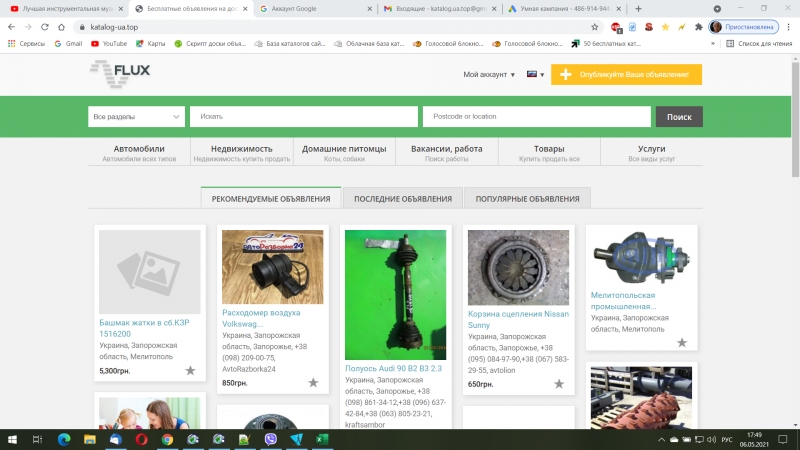Click the FLUX site logo
800x450 pixels.
pos(120,73)
